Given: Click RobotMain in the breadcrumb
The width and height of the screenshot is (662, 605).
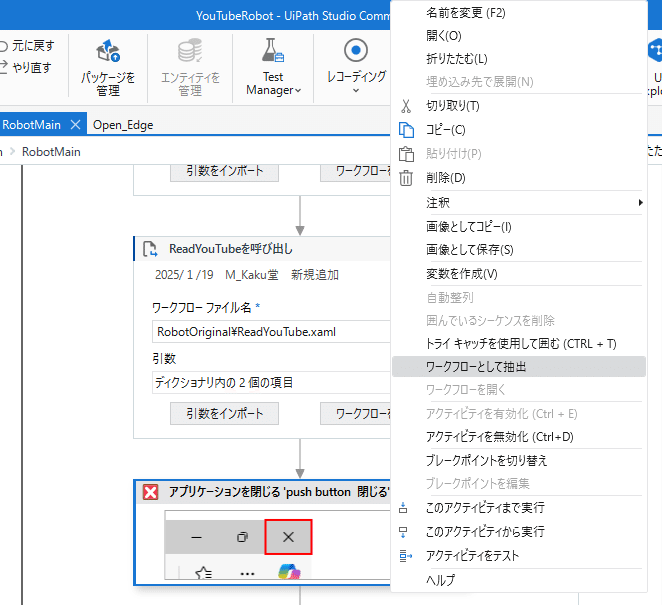Looking at the screenshot, I should coord(51,152).
